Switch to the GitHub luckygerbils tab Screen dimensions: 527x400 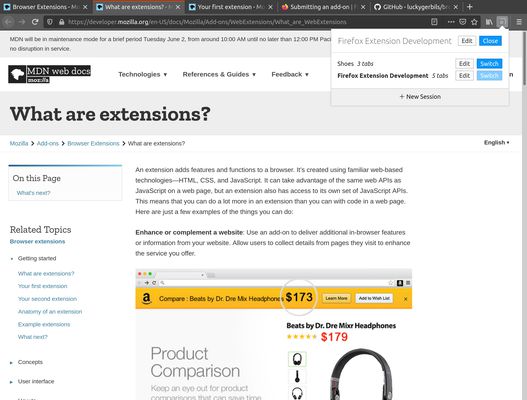coord(417,7)
